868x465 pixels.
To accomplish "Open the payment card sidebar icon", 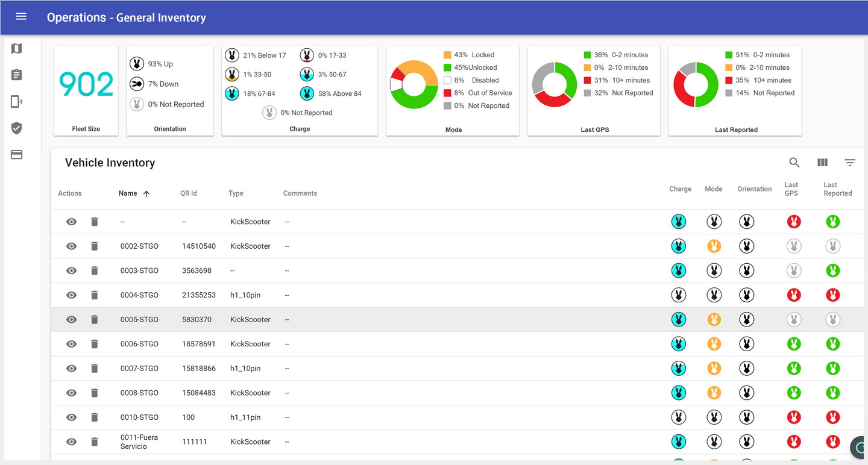I will tap(17, 155).
